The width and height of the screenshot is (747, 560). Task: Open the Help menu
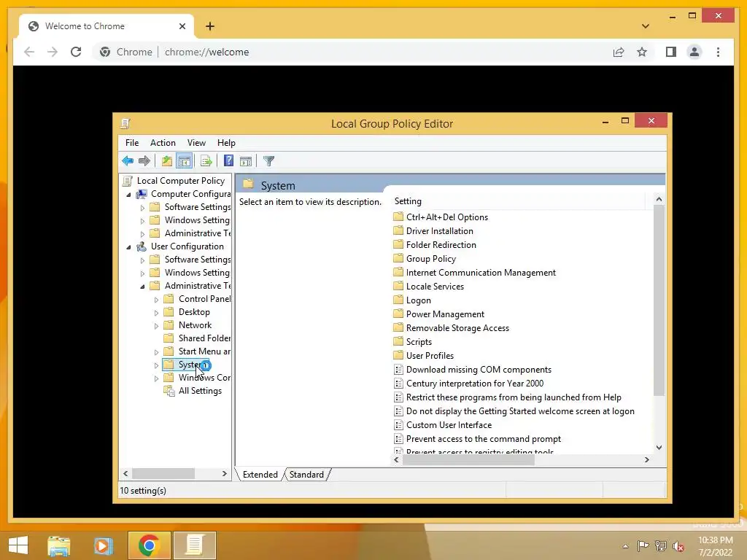(226, 143)
